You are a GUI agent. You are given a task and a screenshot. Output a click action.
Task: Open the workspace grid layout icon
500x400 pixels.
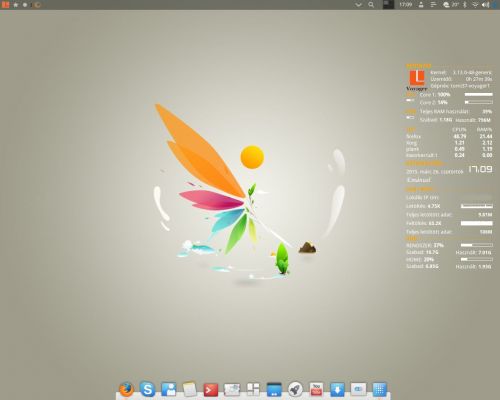click(x=253, y=389)
